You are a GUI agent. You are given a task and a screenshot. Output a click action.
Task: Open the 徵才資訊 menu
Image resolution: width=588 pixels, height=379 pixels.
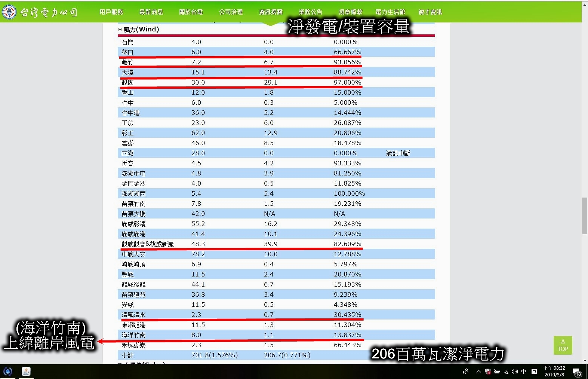pos(430,12)
